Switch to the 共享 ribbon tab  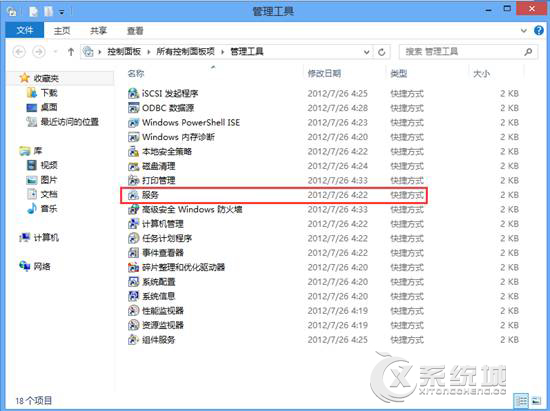click(x=98, y=31)
